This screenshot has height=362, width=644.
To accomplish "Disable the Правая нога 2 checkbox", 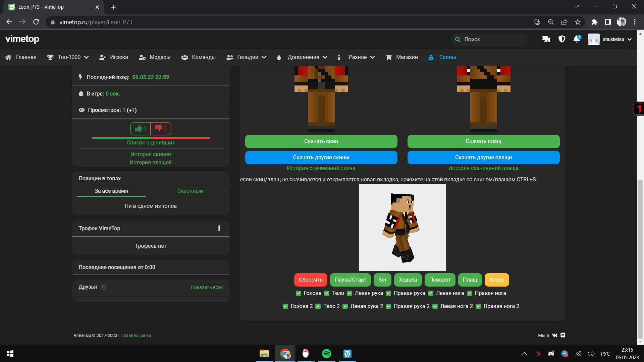I will (x=478, y=306).
